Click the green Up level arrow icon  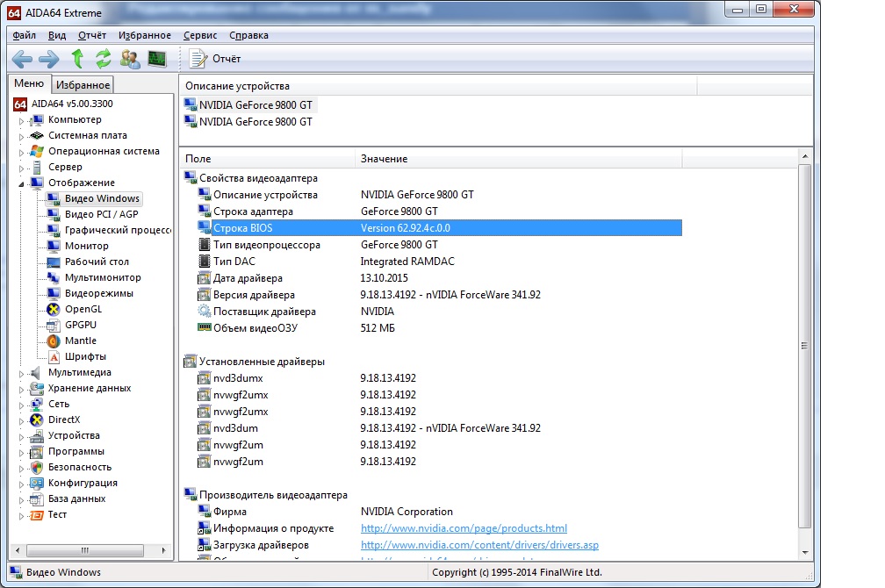tap(77, 59)
